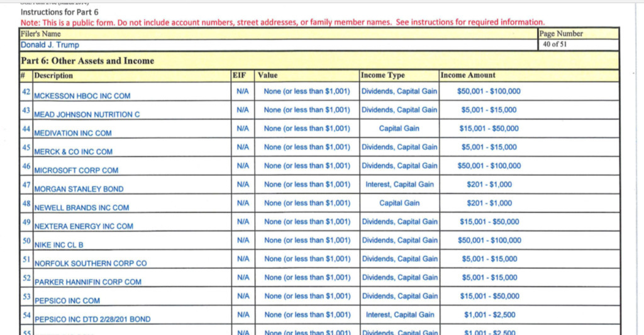This screenshot has width=644, height=335.
Task: Click the Description column header
Action: click(53, 76)
